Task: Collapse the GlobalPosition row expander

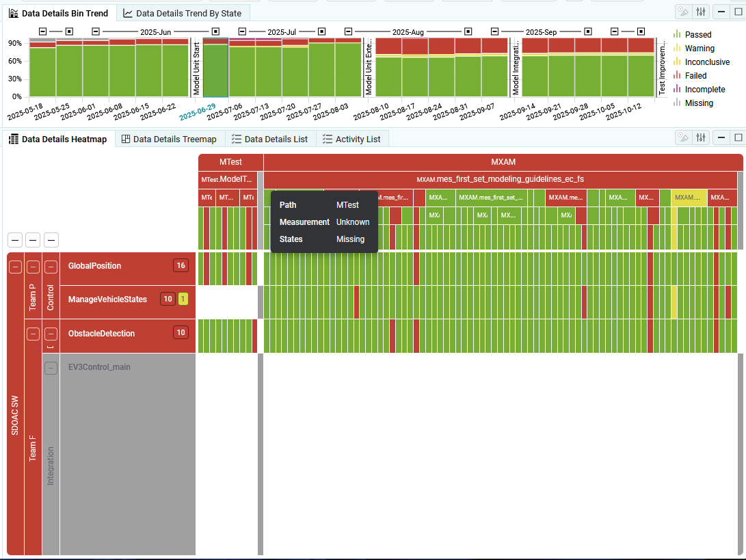Action: coord(51,266)
